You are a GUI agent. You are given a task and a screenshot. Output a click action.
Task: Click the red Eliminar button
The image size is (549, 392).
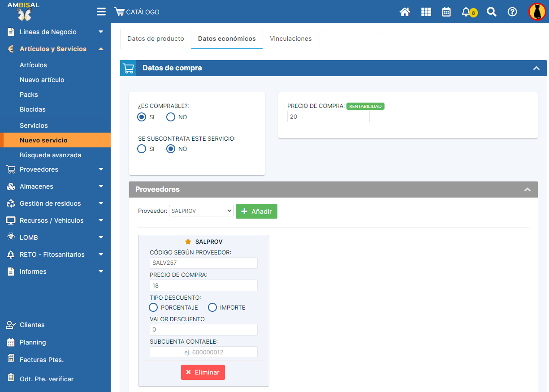(x=203, y=372)
